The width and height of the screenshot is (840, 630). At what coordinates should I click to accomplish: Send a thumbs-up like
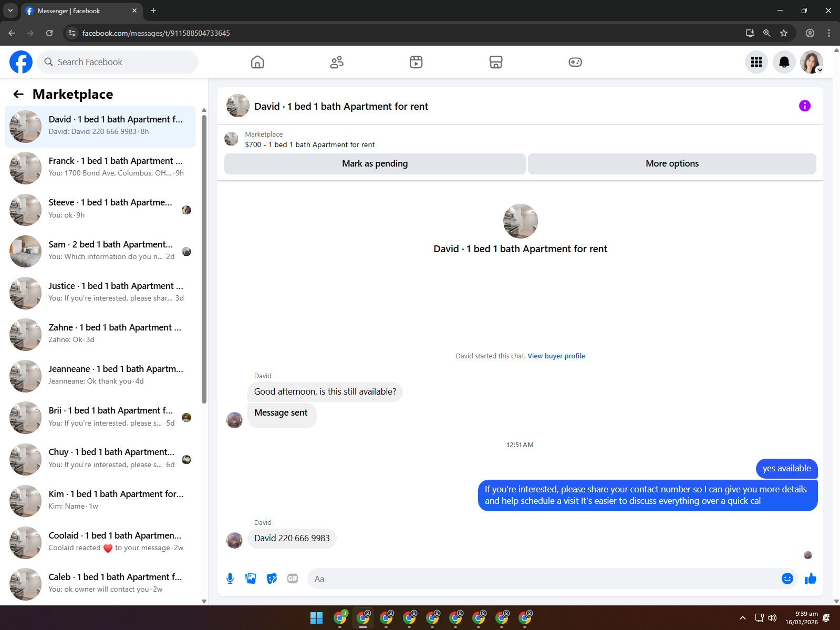(811, 579)
